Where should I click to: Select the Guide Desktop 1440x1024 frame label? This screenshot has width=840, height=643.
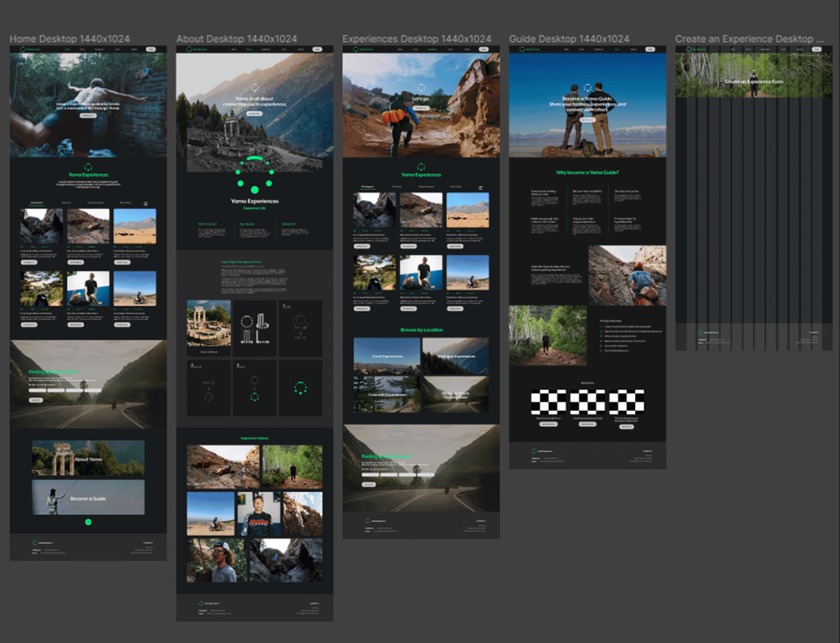tap(569, 39)
